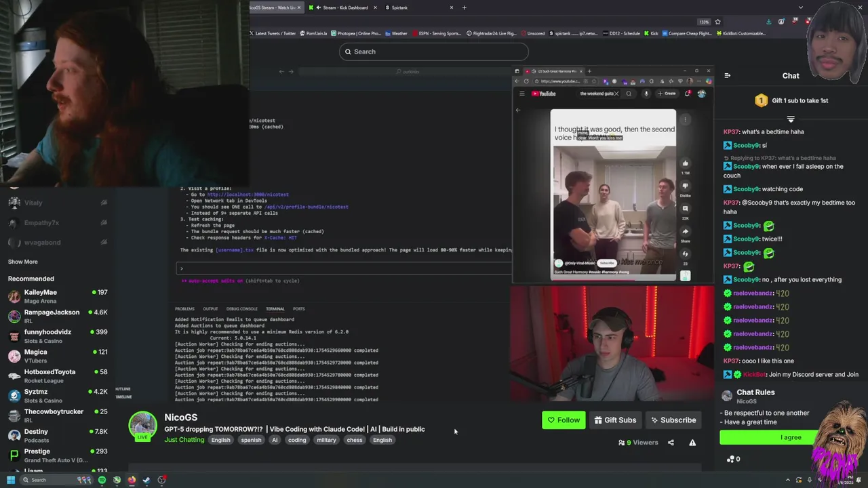Close the Kick Dashboard tab
The width and height of the screenshot is (868, 488).
pyautogui.click(x=376, y=7)
